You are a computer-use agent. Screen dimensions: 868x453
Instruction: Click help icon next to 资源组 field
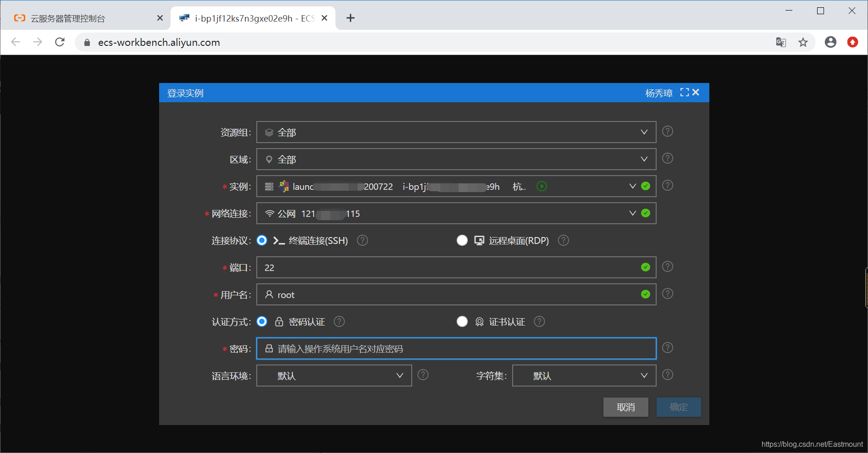click(668, 132)
